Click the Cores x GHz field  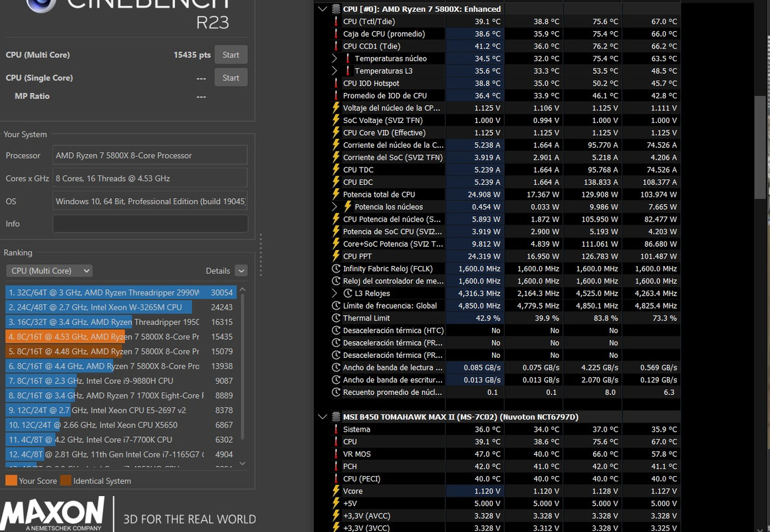point(150,178)
